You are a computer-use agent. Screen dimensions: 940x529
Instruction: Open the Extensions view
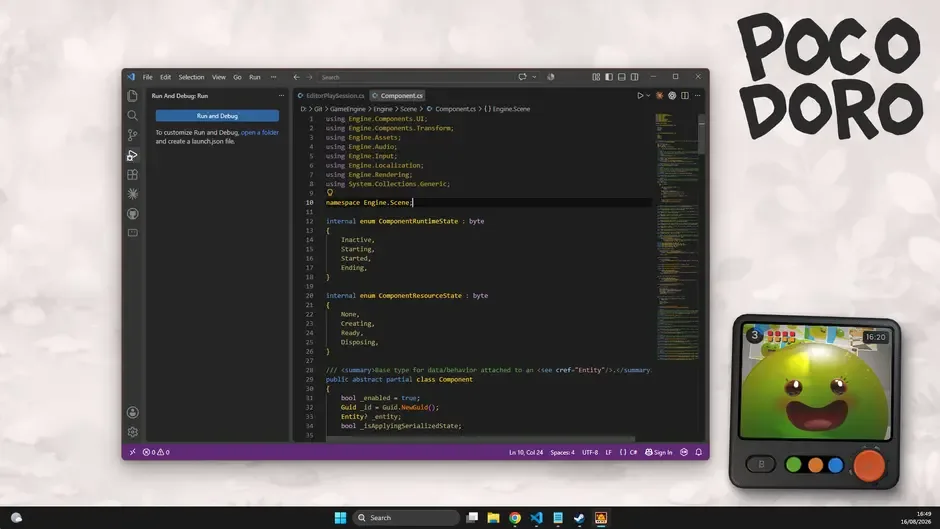coord(132,175)
